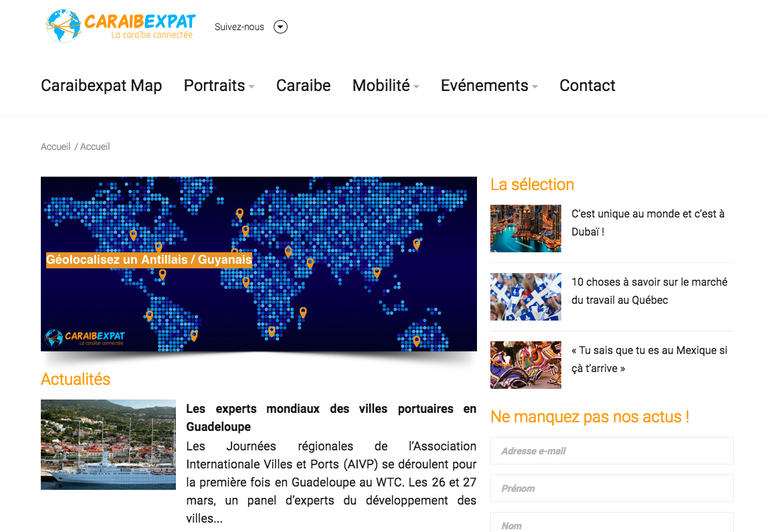This screenshot has width=770, height=532.
Task: Open the Caraibe menu item
Action: point(303,86)
